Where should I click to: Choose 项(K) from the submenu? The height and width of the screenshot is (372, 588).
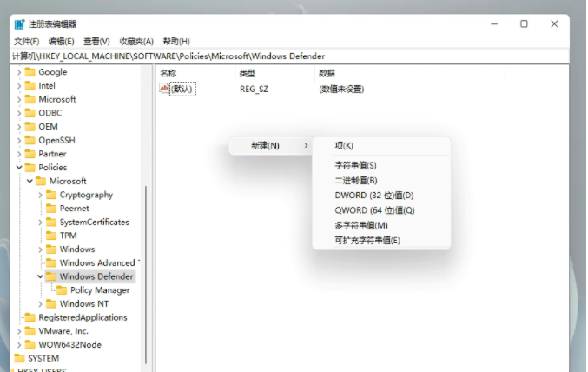(x=381, y=146)
